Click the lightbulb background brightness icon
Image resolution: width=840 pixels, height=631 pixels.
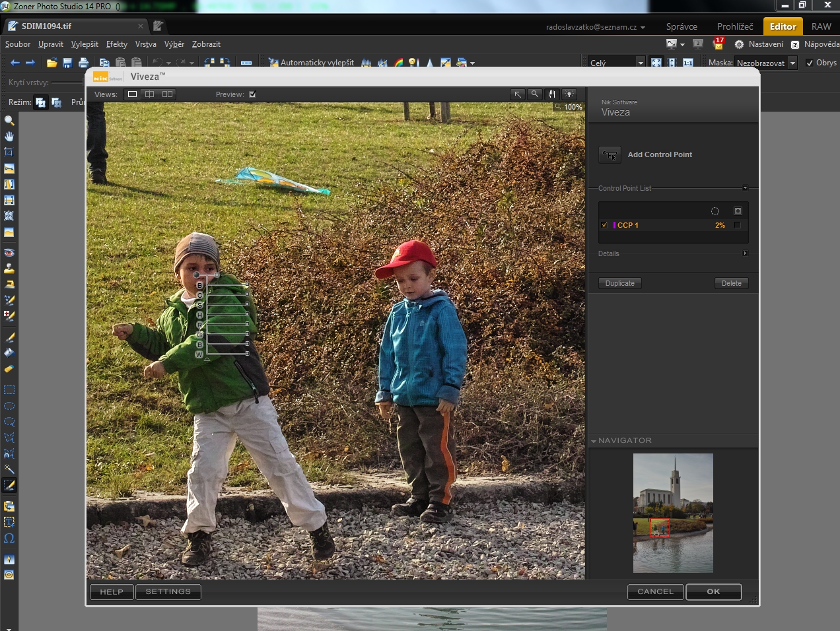tap(569, 94)
